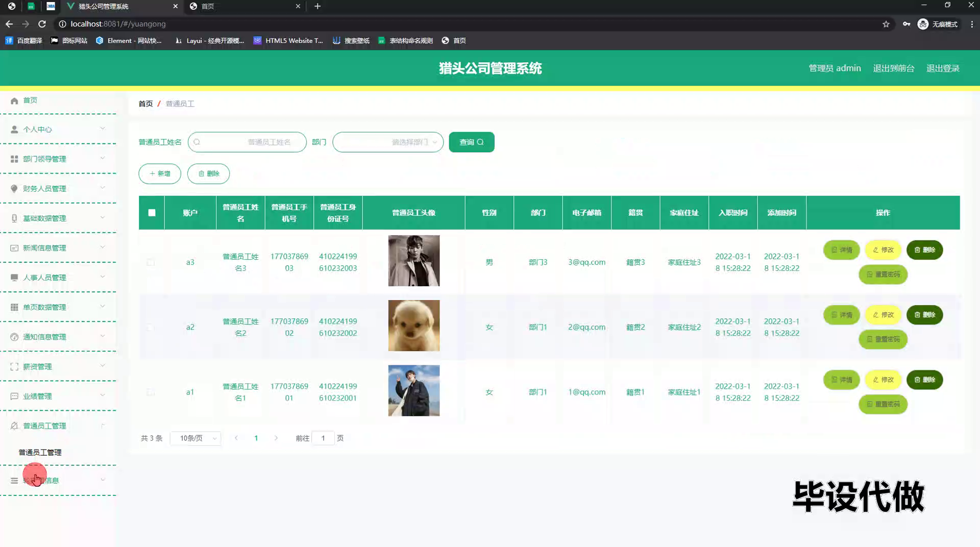Image resolution: width=980 pixels, height=547 pixels.
Task: Click the 普通员工管理 bell icon
Action: pyautogui.click(x=14, y=426)
